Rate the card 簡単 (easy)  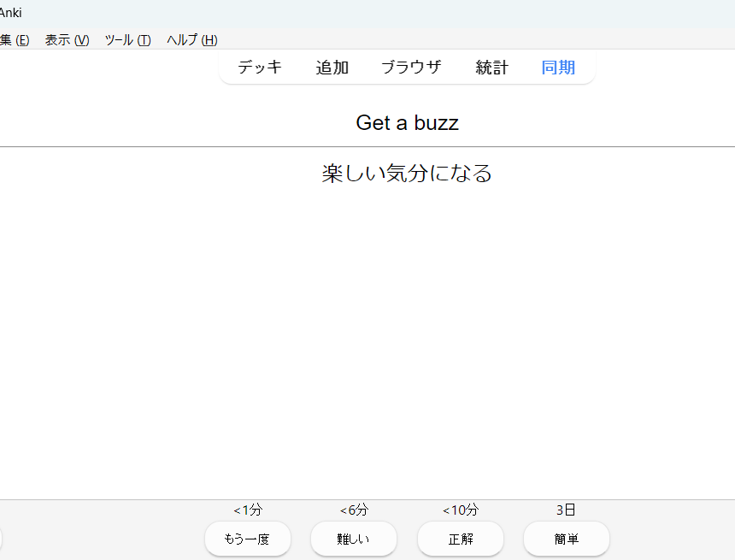567,539
